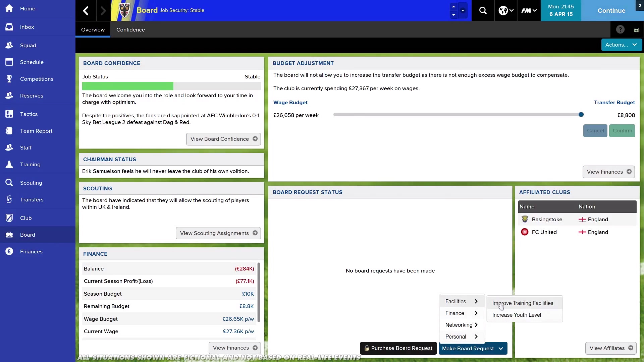Toggle the Make Board Request dropdown

coord(473,348)
